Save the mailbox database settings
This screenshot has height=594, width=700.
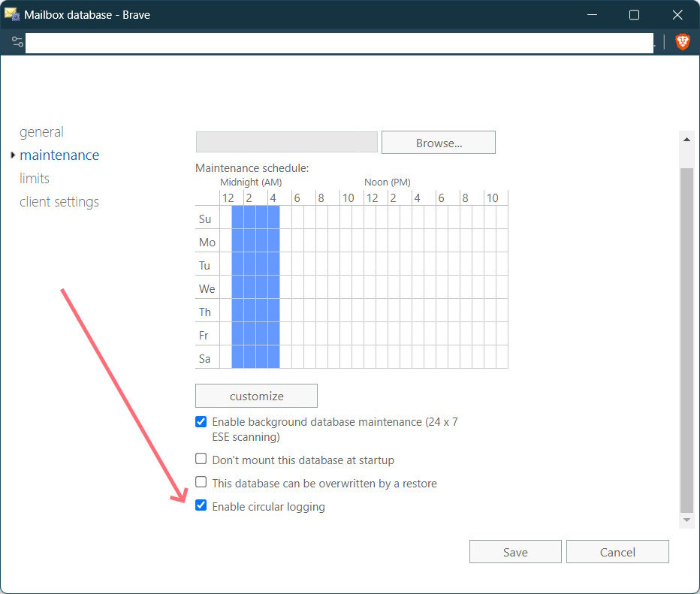tap(515, 552)
